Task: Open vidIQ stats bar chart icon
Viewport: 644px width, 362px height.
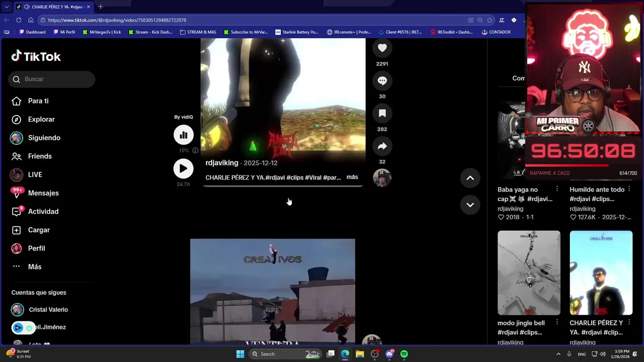Action: pyautogui.click(x=184, y=135)
